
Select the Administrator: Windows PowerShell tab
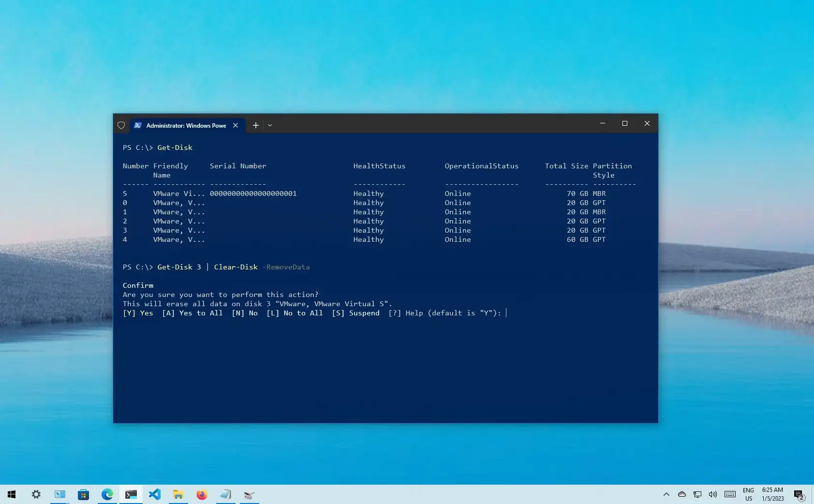point(184,125)
